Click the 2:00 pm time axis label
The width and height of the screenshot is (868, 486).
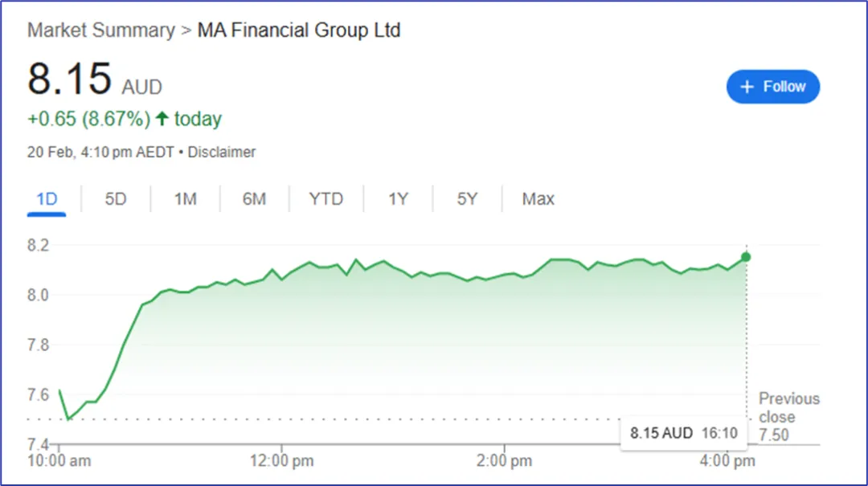(504, 461)
